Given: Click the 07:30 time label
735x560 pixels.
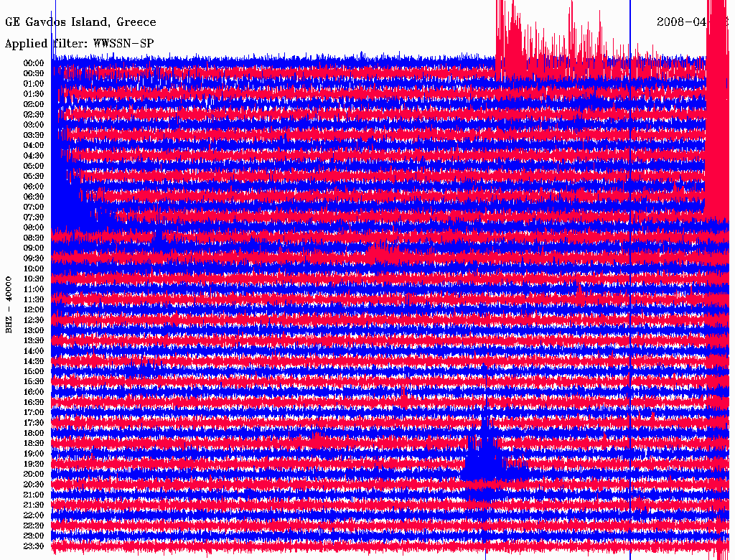Looking at the screenshot, I should click(33, 217).
